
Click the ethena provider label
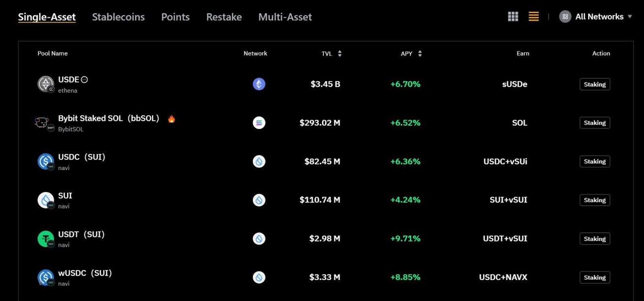68,90
